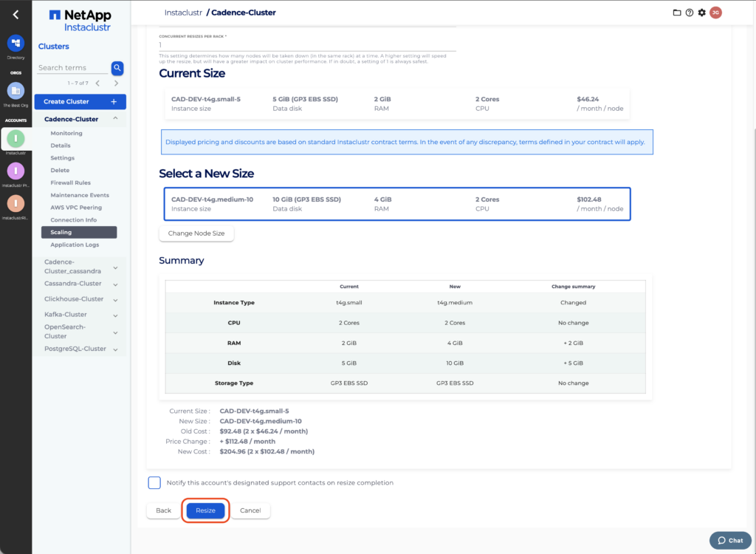The image size is (756, 554).
Task: Click the Change Node Size button
Action: click(196, 233)
